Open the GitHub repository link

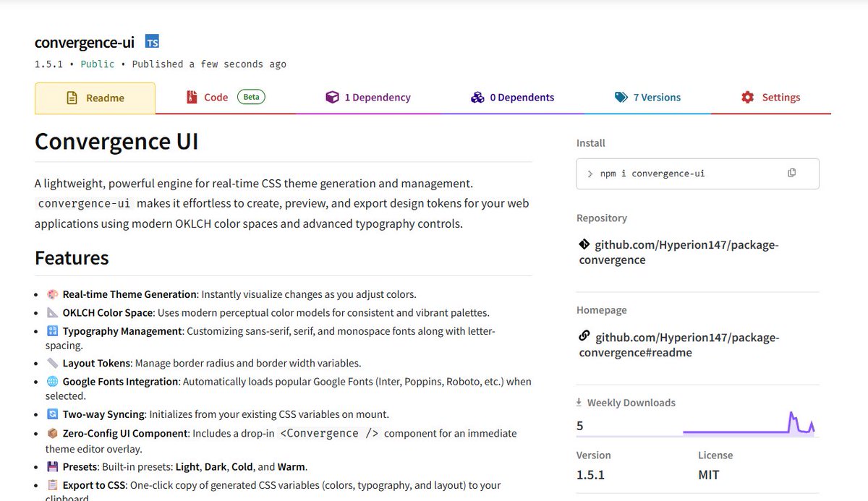pos(678,252)
